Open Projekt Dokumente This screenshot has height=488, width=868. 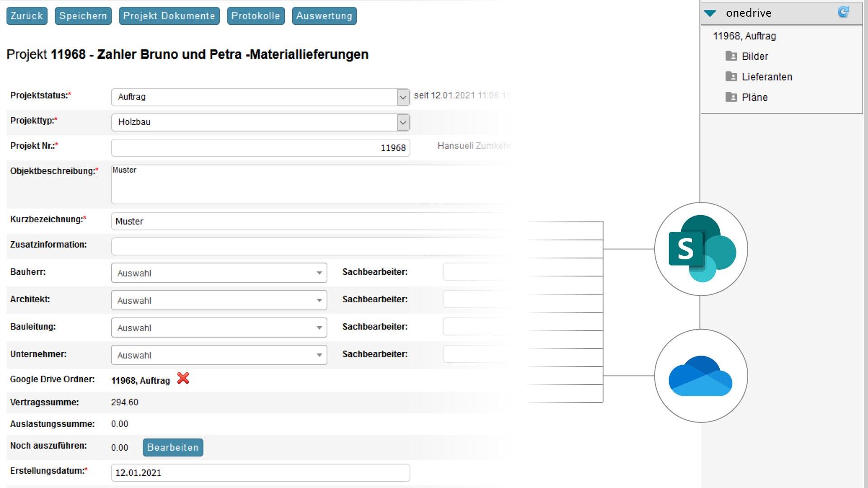169,16
